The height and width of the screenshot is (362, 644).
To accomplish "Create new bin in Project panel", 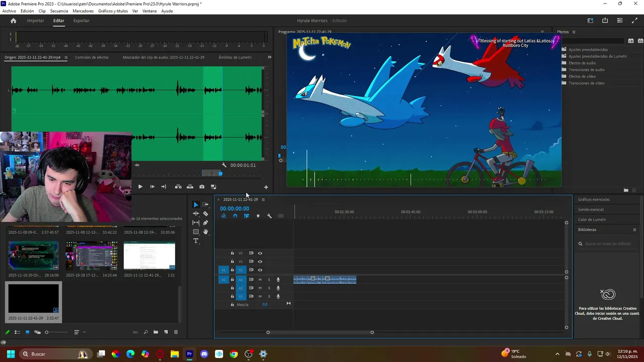I will [156, 332].
